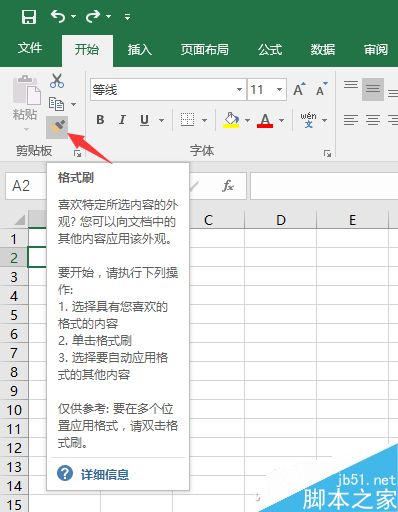
Task: Click the A2 Name Box field
Action: [x=26, y=186]
